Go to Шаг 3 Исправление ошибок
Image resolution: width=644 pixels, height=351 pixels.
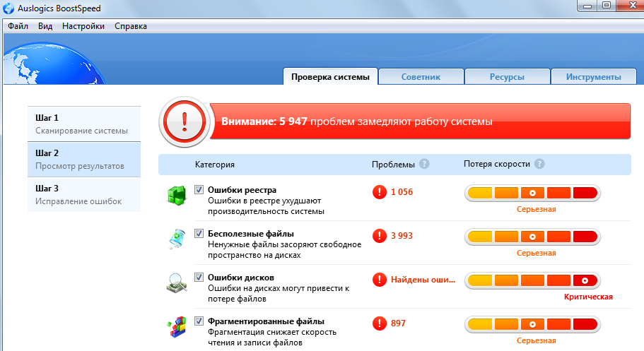tap(84, 195)
